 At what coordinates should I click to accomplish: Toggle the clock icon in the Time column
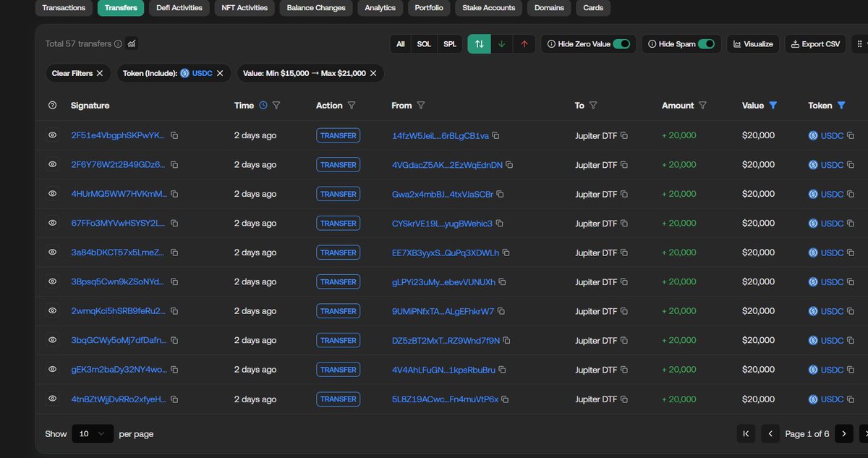pyautogui.click(x=263, y=106)
